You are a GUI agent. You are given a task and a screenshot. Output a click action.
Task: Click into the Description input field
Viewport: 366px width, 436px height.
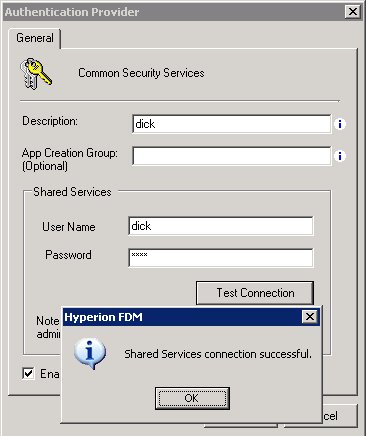click(x=232, y=124)
